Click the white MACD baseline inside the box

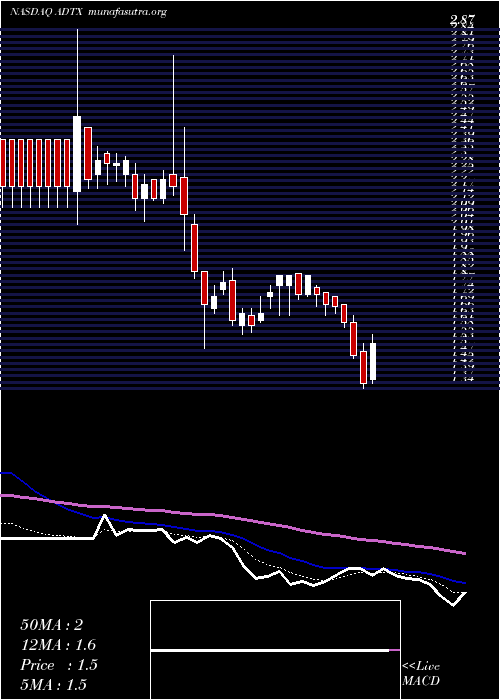click(270, 650)
